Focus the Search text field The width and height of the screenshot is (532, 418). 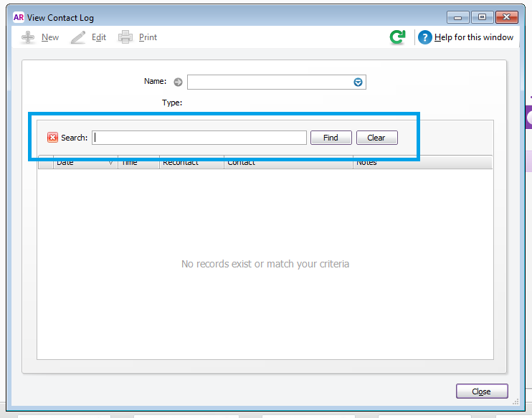click(x=199, y=138)
